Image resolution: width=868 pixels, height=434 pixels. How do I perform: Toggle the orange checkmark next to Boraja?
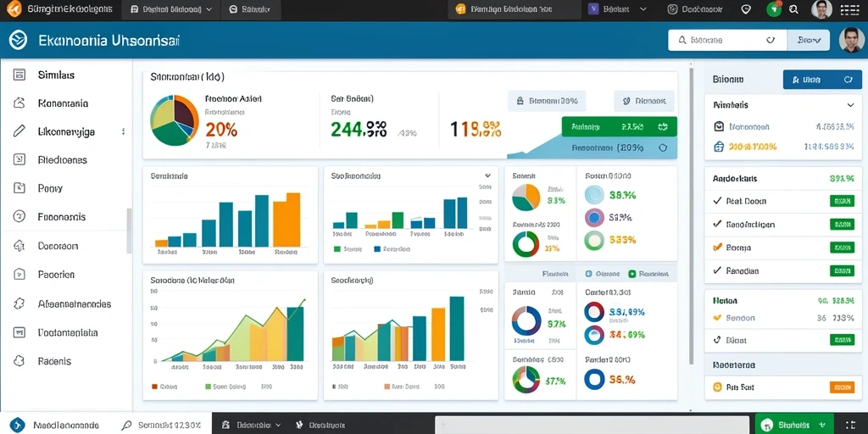coord(717,248)
